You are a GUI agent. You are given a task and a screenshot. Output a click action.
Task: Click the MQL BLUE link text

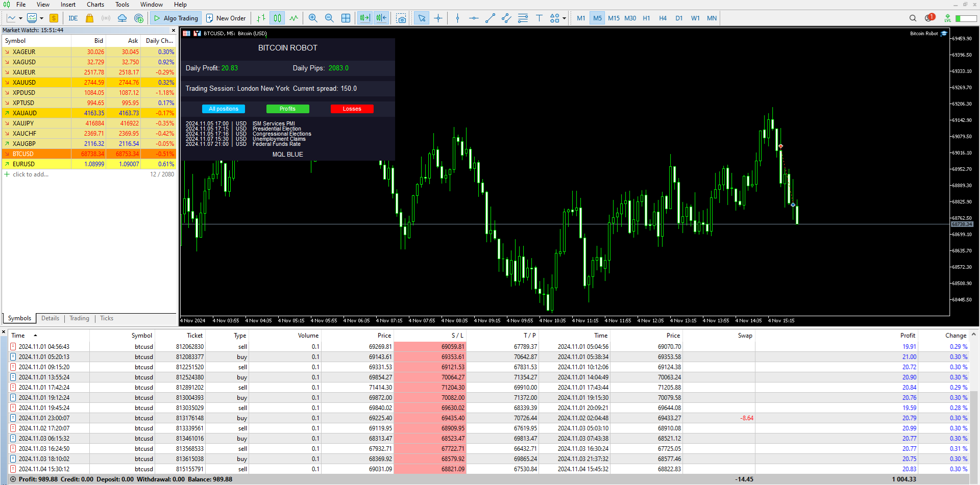(x=287, y=155)
